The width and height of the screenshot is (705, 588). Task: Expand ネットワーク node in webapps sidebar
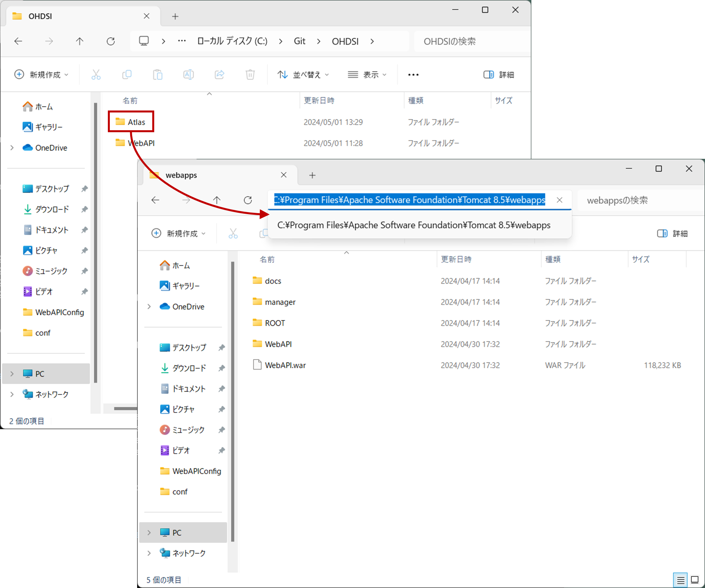149,553
